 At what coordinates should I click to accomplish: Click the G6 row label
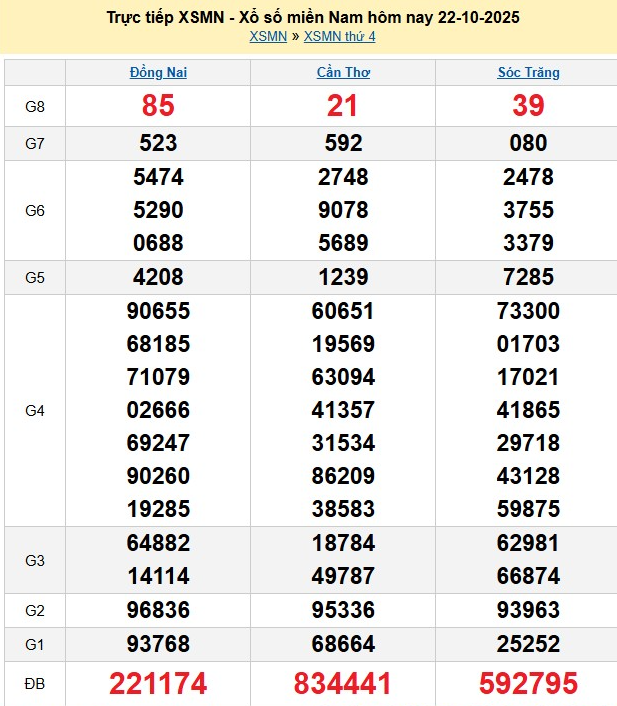click(x=35, y=211)
